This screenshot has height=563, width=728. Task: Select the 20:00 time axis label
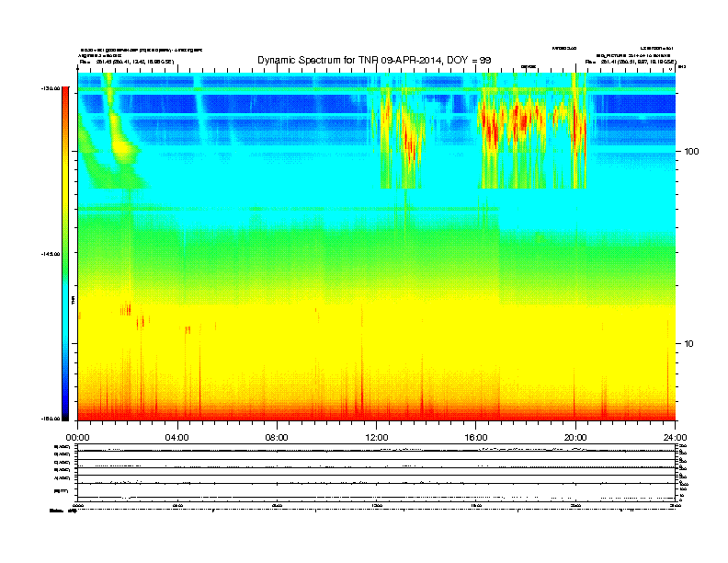(x=575, y=438)
